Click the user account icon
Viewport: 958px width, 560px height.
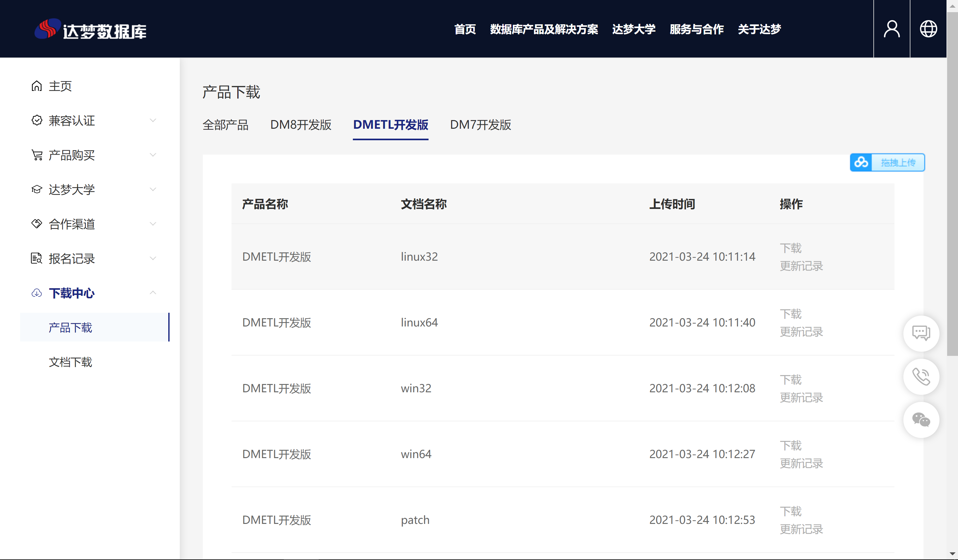892,29
